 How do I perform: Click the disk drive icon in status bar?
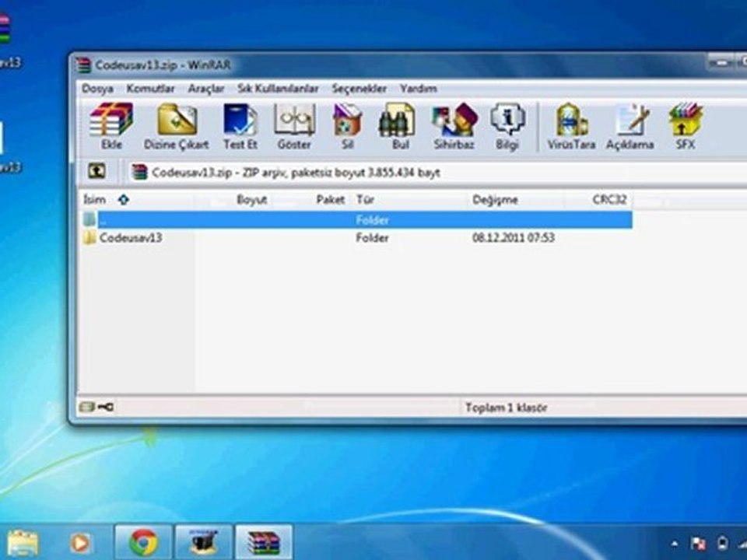pos(86,407)
